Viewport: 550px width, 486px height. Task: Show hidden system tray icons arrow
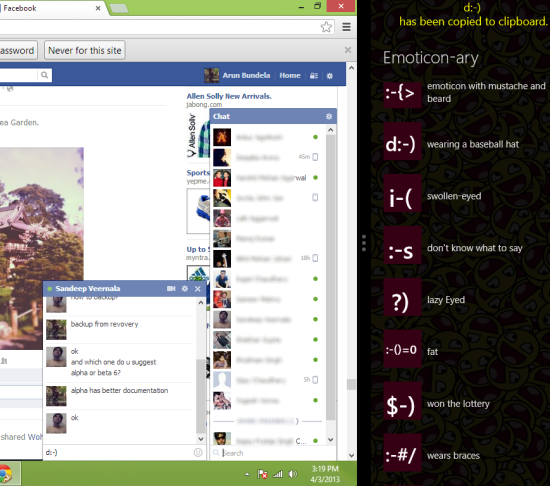(x=247, y=474)
